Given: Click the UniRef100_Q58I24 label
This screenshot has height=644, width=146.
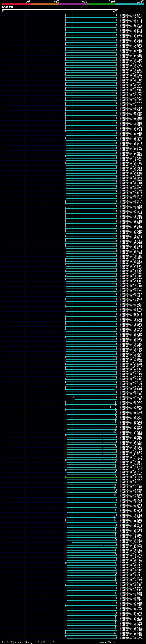Looking at the screenshot, I should (x=131, y=77).
